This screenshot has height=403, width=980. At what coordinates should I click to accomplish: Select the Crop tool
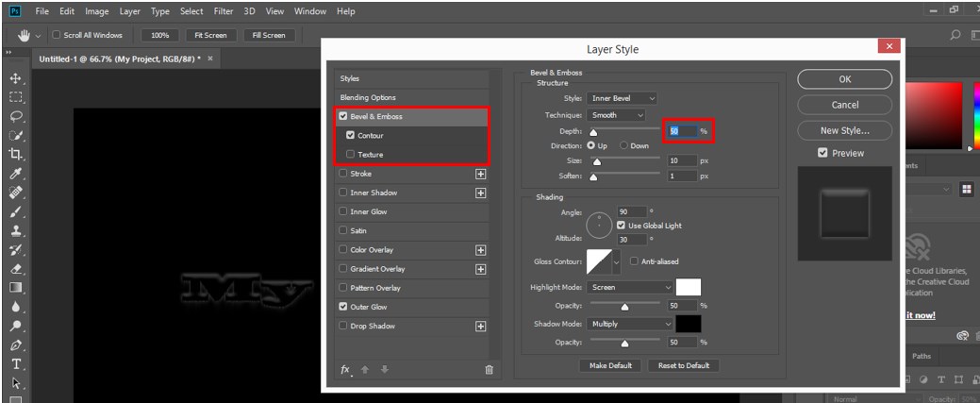coord(16,155)
